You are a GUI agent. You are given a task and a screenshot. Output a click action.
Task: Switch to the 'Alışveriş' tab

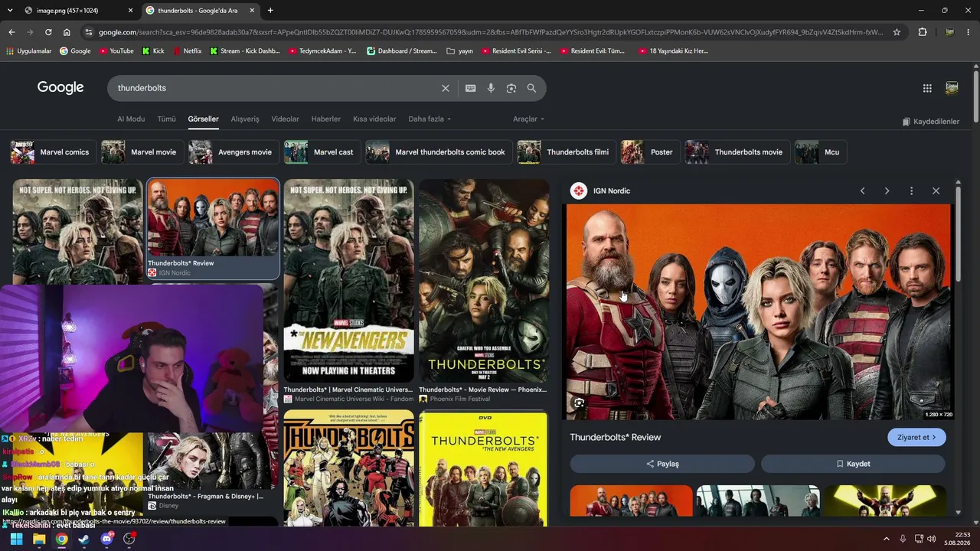245,119
